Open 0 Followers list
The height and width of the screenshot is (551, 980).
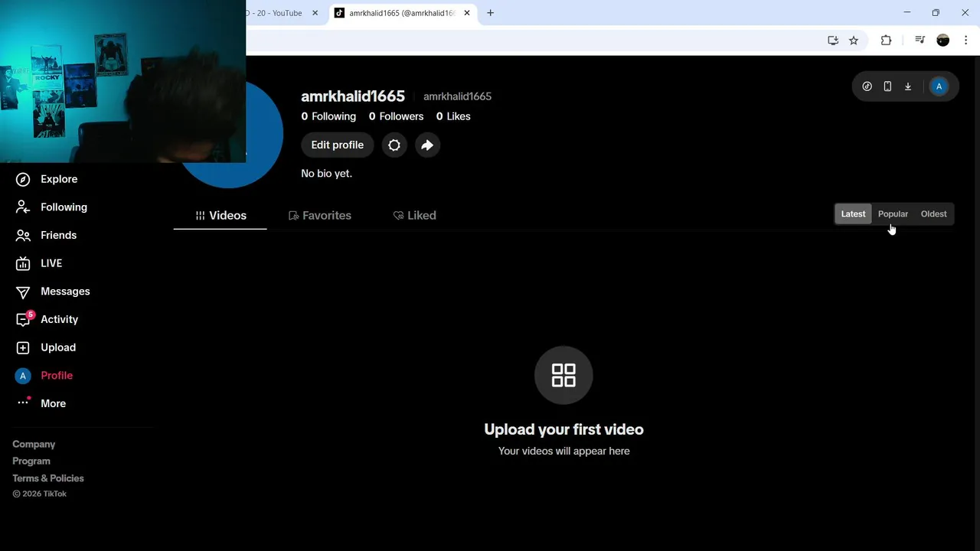[396, 116]
